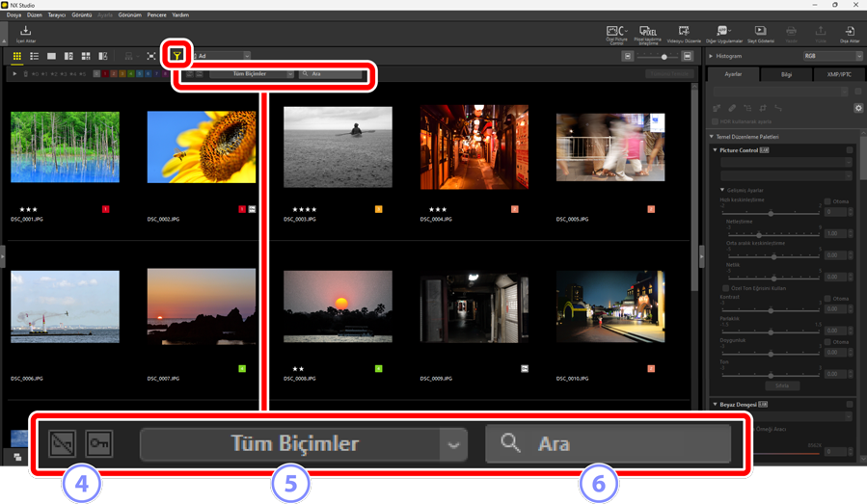Expand the Histogram panel
The width and height of the screenshot is (867, 504).
pos(712,56)
